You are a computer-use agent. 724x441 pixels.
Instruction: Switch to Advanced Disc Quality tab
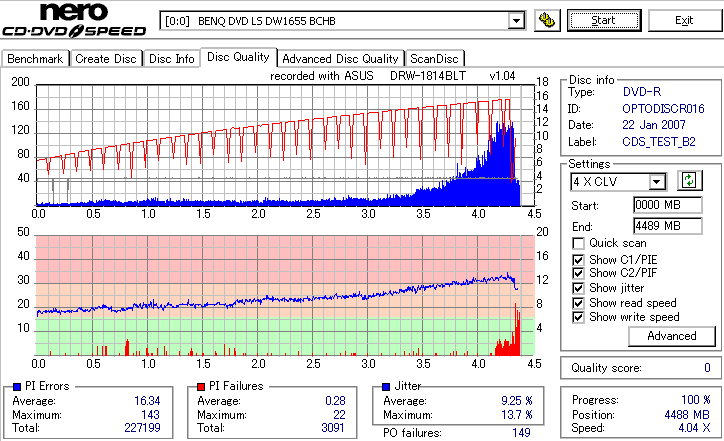tap(340, 59)
